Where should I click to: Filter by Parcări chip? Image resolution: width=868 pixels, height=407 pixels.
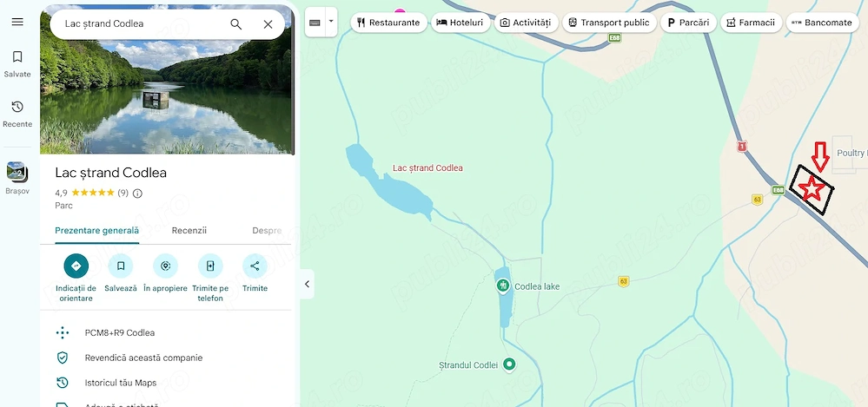tap(689, 23)
